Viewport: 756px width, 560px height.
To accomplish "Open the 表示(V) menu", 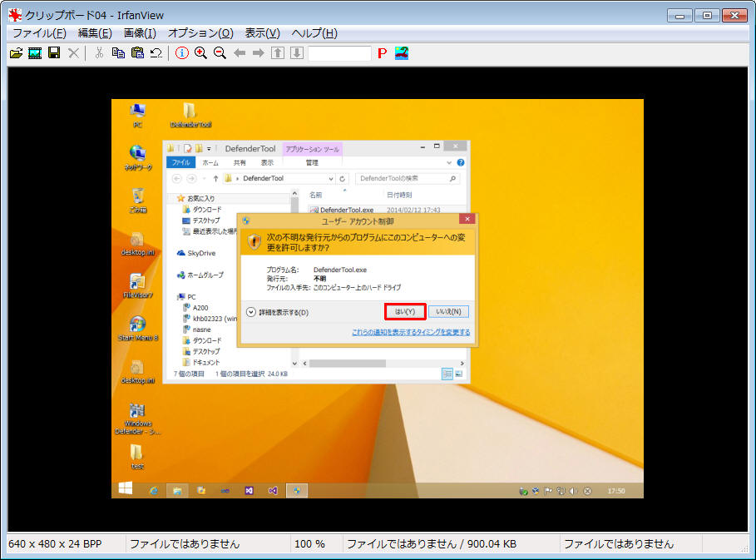I will click(262, 33).
